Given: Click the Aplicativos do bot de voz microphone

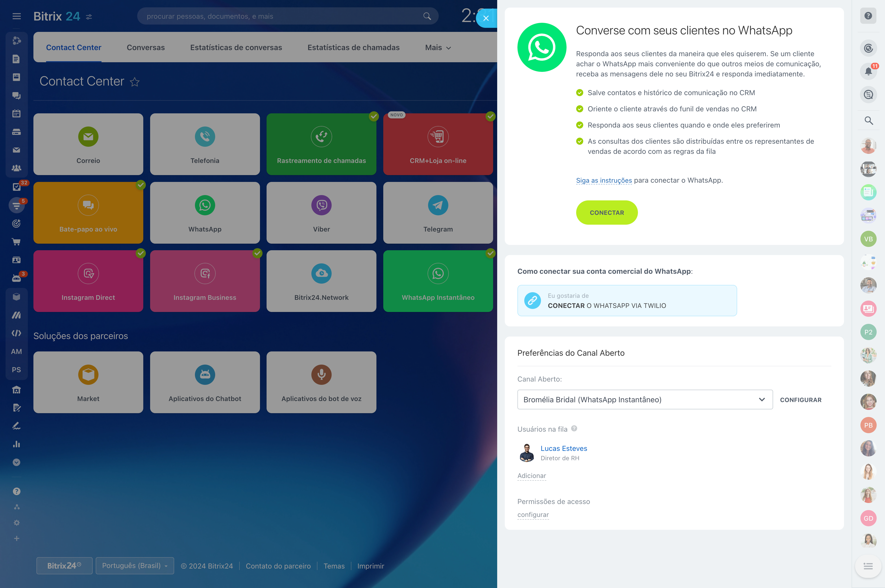Looking at the screenshot, I should coord(321,374).
